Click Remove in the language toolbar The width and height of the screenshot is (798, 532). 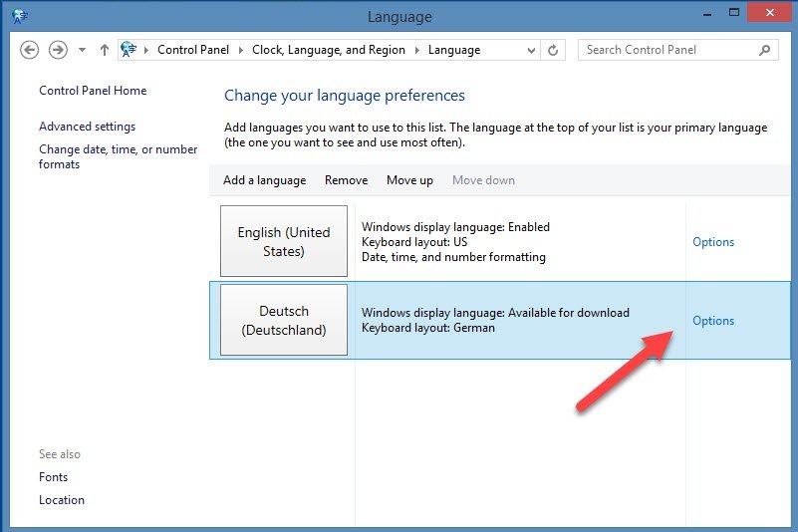click(346, 180)
